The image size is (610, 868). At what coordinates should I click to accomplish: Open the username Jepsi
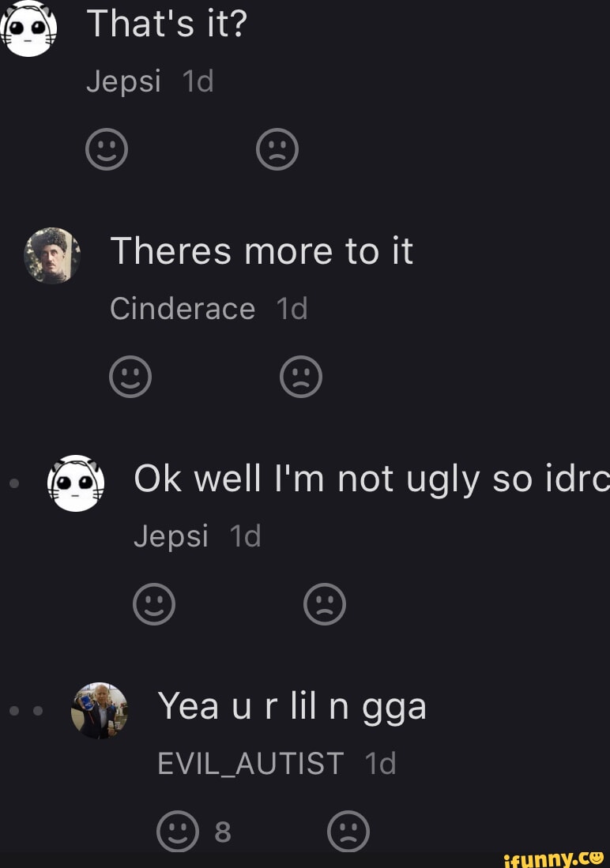pyautogui.click(x=124, y=81)
